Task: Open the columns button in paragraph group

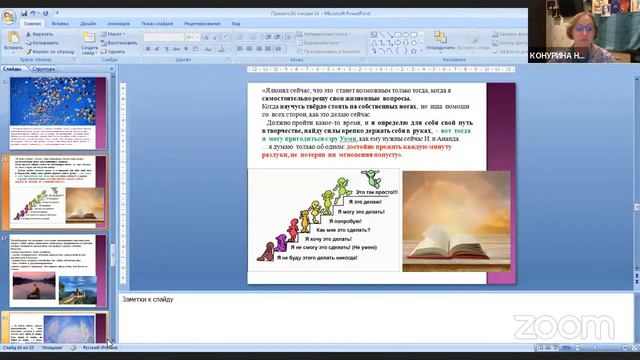Action: (x=279, y=49)
